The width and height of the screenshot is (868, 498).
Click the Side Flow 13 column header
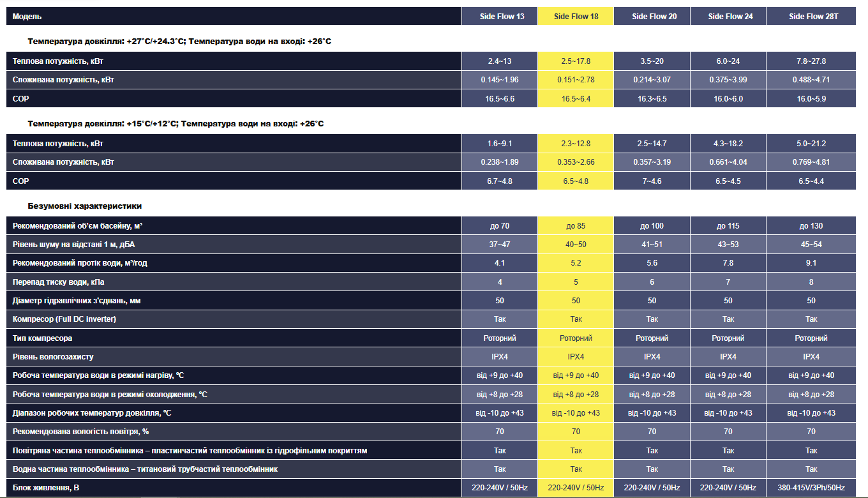click(502, 17)
